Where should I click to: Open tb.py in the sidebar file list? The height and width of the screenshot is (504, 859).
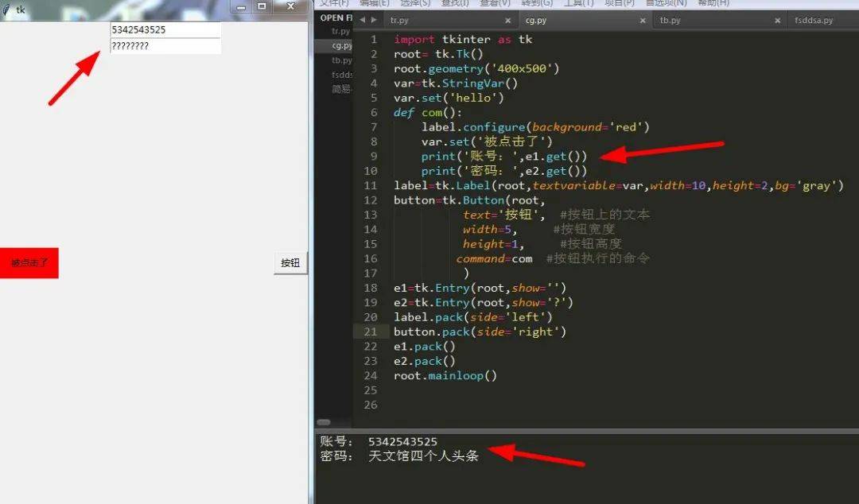pyautogui.click(x=341, y=60)
